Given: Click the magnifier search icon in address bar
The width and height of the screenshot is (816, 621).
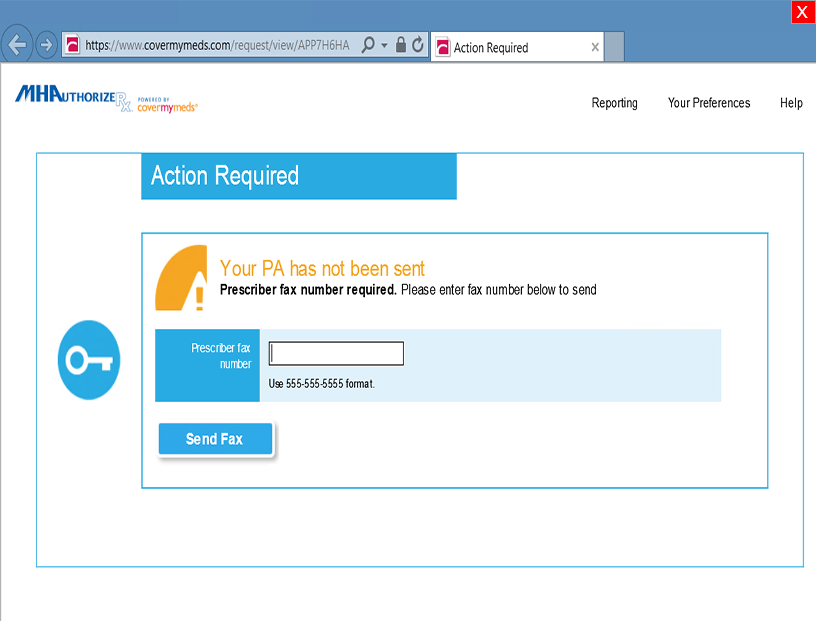Looking at the screenshot, I should click(368, 45).
